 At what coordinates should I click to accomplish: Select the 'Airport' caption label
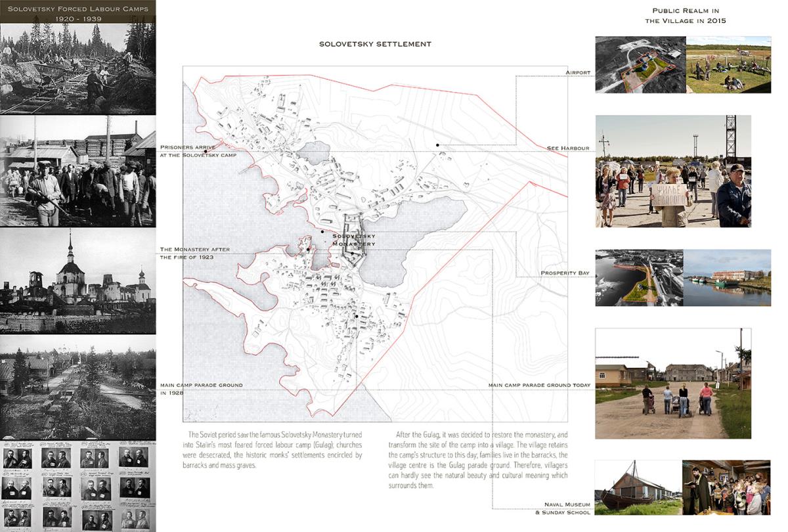(x=578, y=73)
